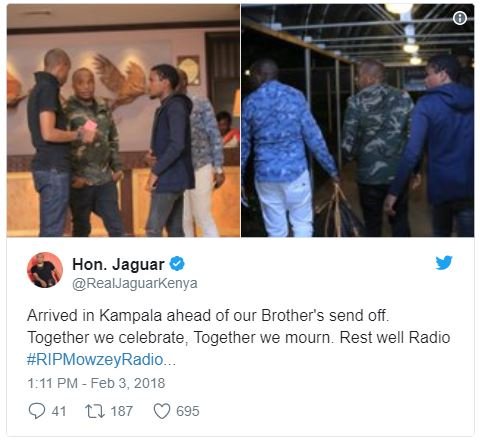Open the 1:11 PM - Feb 3, 2018 timestamp
Image resolution: width=480 pixels, height=444 pixels.
click(x=96, y=383)
